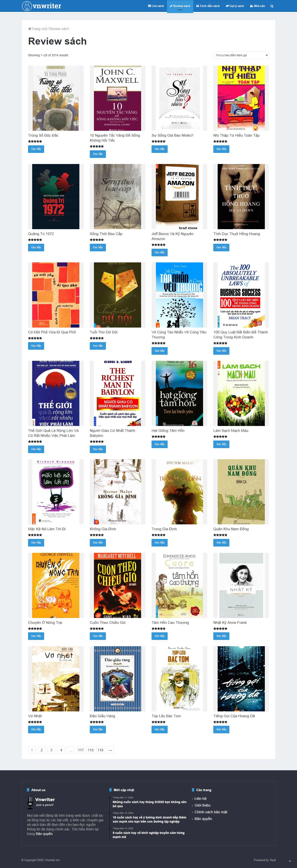The image size is (297, 868).
Task: Click the star rating under Vợ Nhặt
Action: point(35,722)
